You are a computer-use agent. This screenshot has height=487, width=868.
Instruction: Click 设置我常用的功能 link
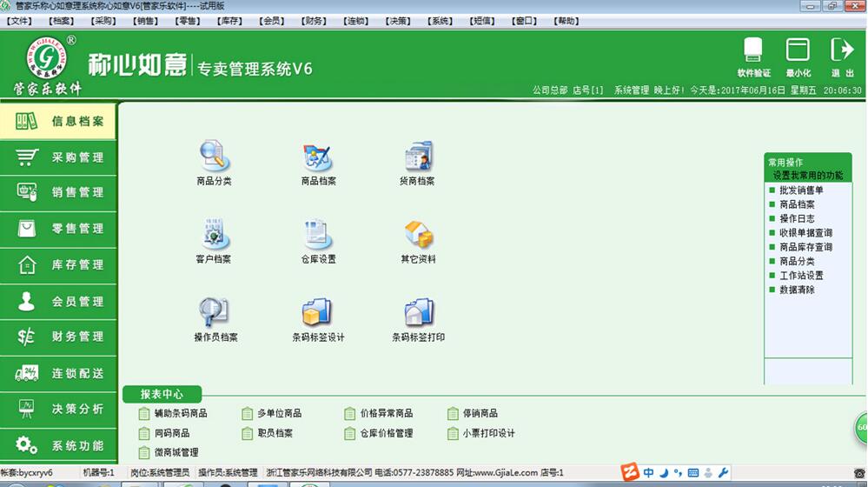point(808,175)
